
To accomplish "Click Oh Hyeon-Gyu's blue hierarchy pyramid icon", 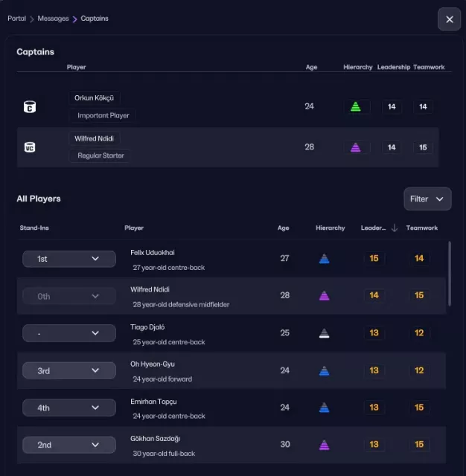I will pyautogui.click(x=324, y=370).
